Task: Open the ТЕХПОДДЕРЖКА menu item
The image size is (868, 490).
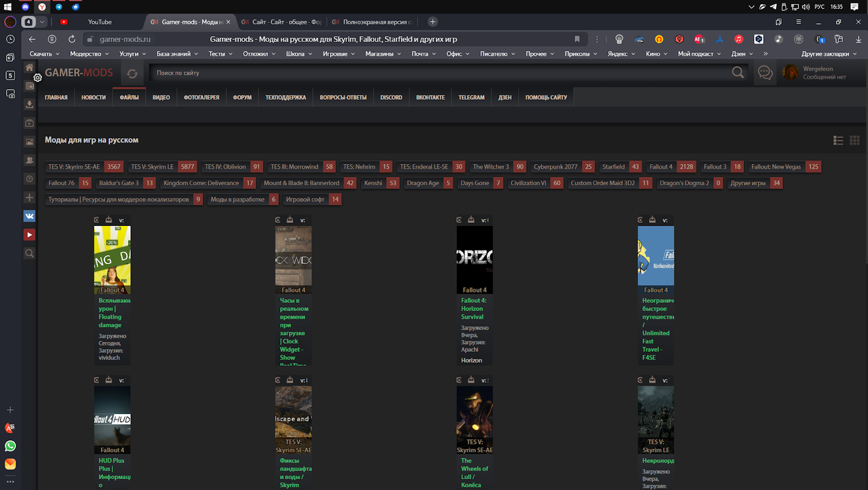Action: (285, 97)
